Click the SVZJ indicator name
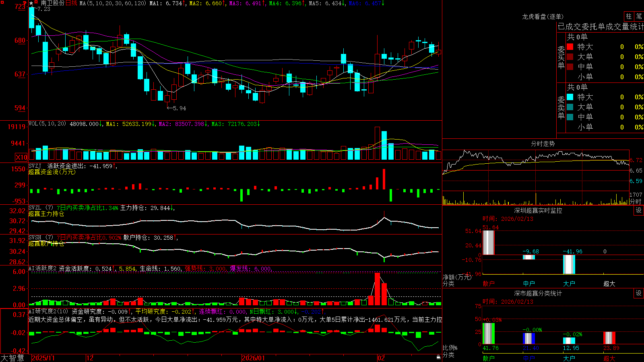644x362 pixels. pos(35,166)
